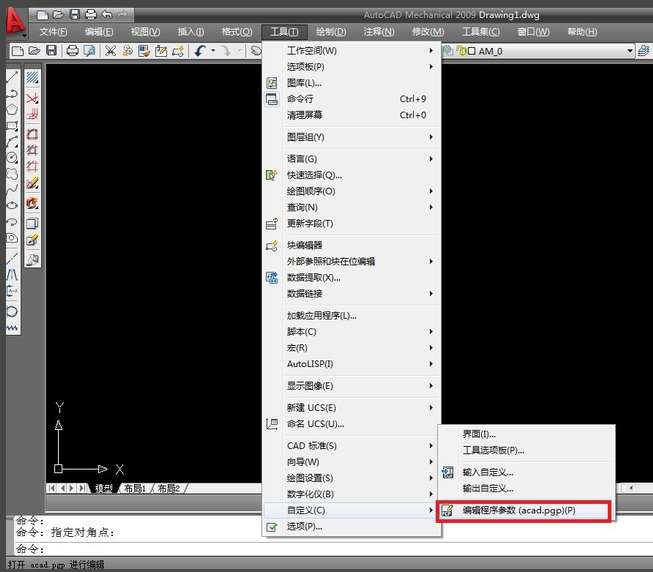Choose 编辑程序参数 (acad.pgp)(P) entry
The image size is (653, 572).
tap(524, 511)
